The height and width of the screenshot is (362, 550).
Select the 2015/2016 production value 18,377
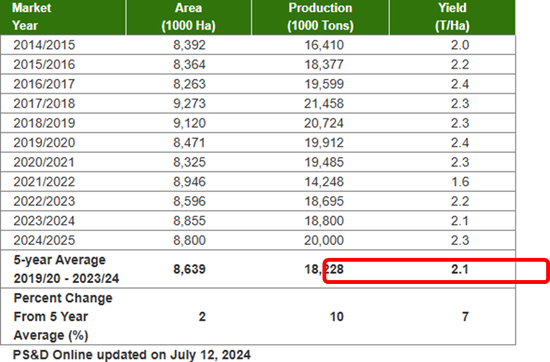click(324, 65)
